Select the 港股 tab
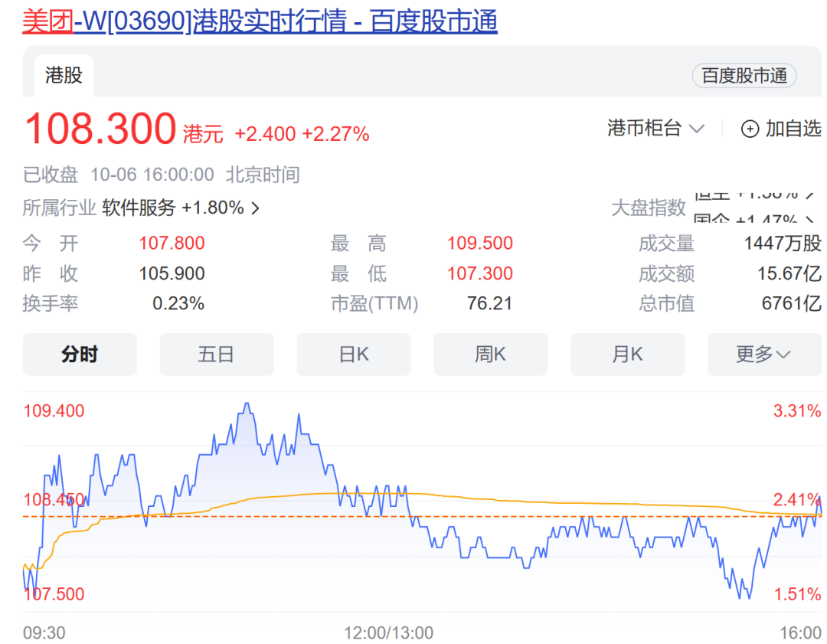The width and height of the screenshot is (827, 644). pos(64,75)
